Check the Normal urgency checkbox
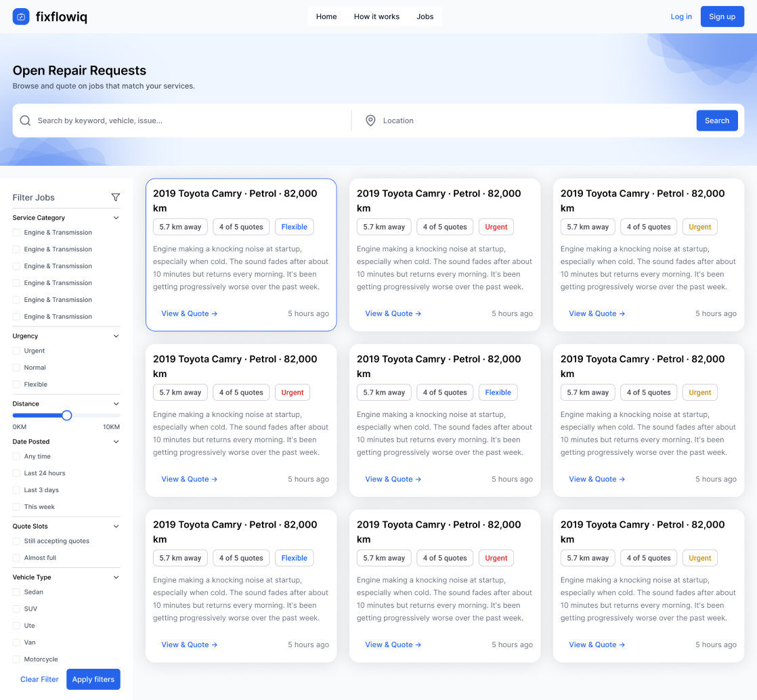757x700 pixels. point(16,368)
